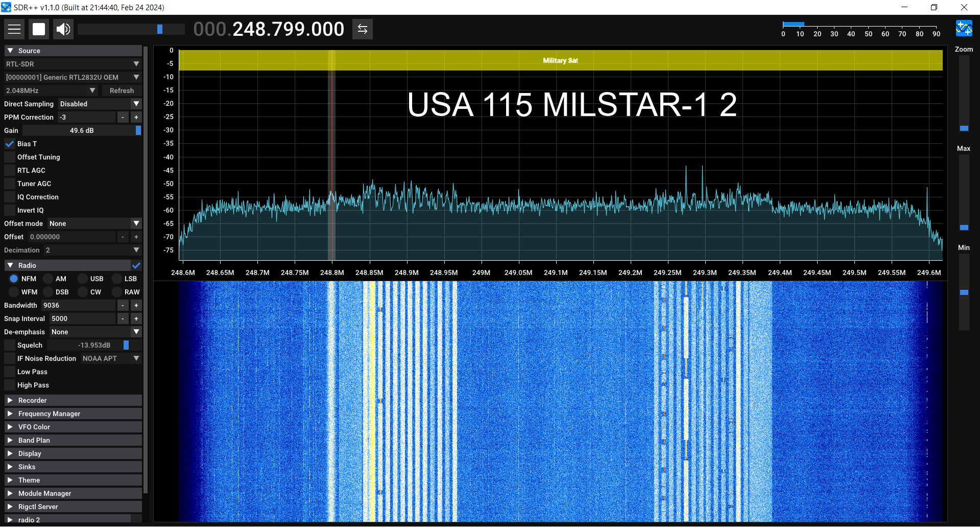Expand the Frequency Manager section
Screen dimensions: 980x527
pos(73,414)
